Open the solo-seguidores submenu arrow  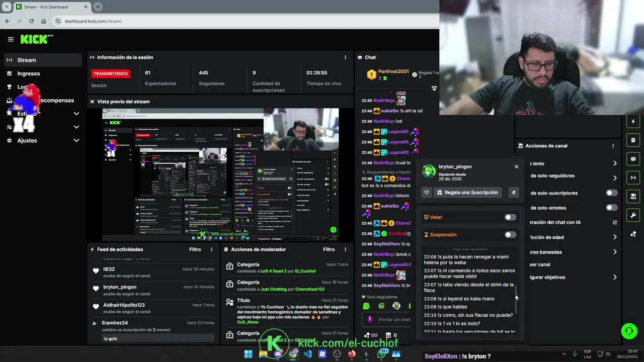[615, 178]
